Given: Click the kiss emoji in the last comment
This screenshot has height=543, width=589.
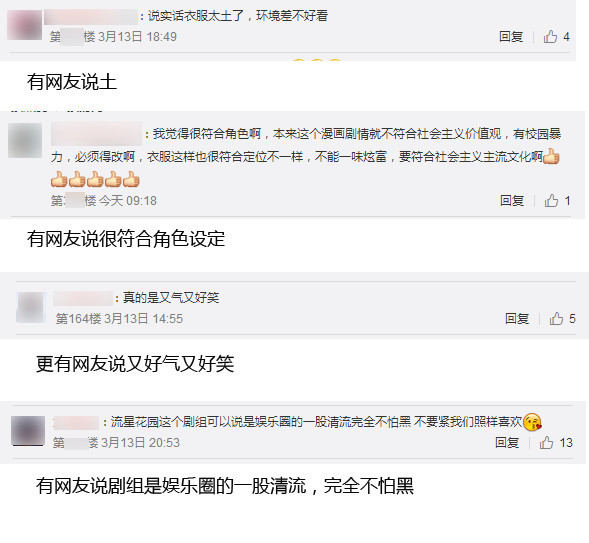Looking at the screenshot, I should (532, 422).
